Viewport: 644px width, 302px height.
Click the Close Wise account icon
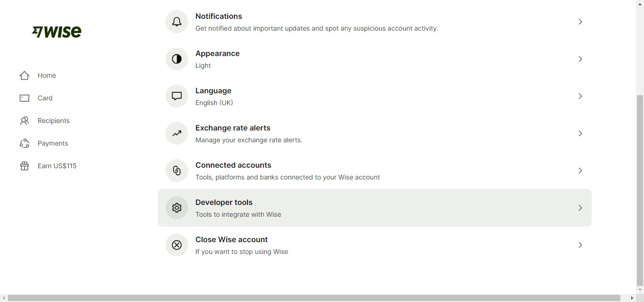pyautogui.click(x=176, y=245)
